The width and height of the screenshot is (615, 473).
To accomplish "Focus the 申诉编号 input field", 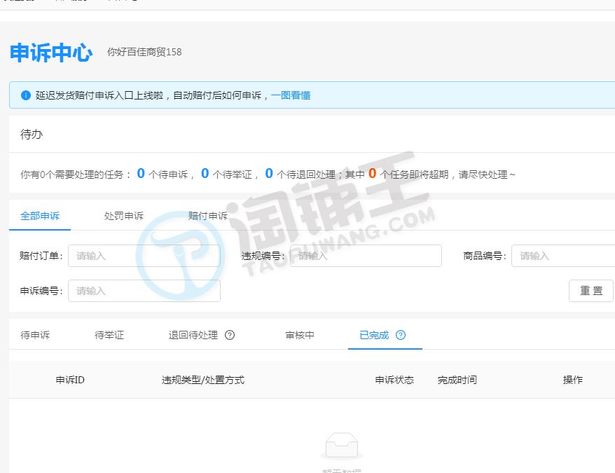I will click(144, 291).
